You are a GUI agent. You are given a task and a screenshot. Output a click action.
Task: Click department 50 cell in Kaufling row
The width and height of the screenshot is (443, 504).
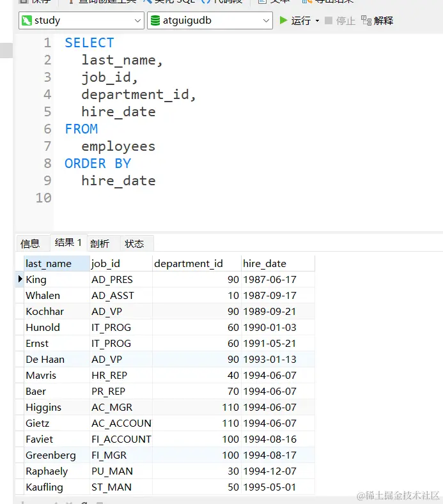pyautogui.click(x=196, y=487)
